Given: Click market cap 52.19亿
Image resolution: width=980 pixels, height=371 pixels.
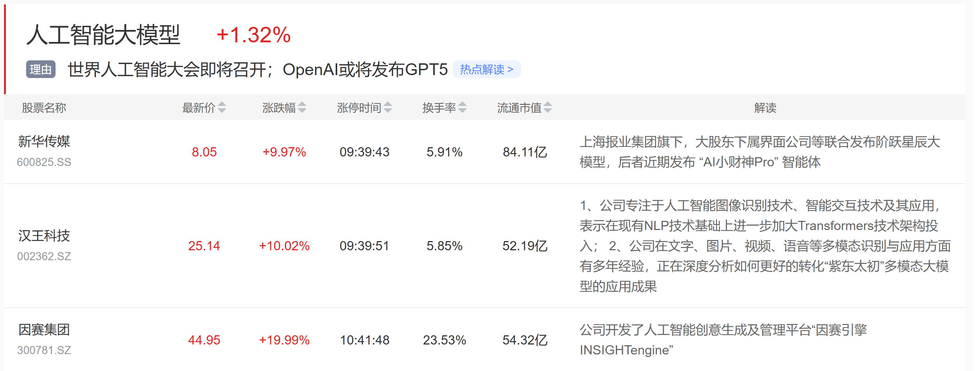Looking at the screenshot, I should (525, 246).
